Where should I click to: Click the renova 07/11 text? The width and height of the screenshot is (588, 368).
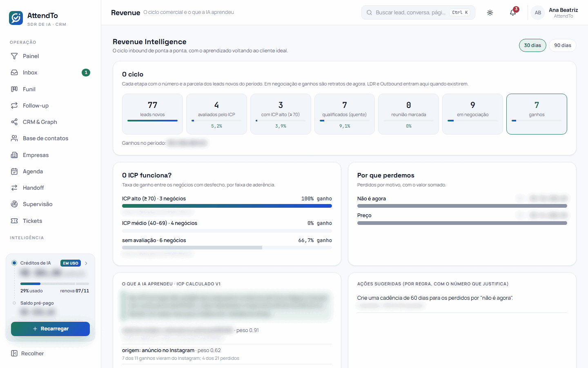(75, 291)
